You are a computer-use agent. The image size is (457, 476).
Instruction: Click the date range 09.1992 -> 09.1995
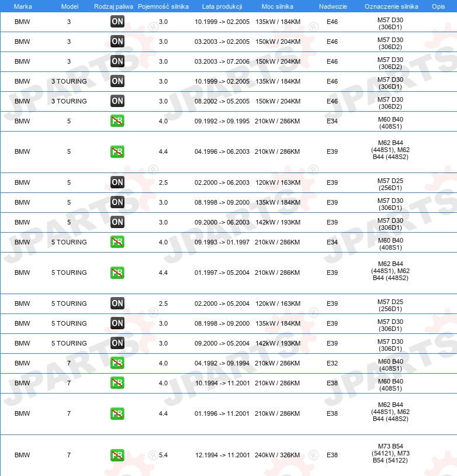pyautogui.click(x=222, y=121)
